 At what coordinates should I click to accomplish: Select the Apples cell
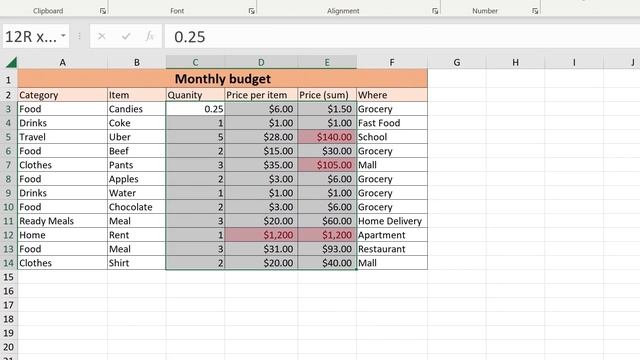[137, 179]
